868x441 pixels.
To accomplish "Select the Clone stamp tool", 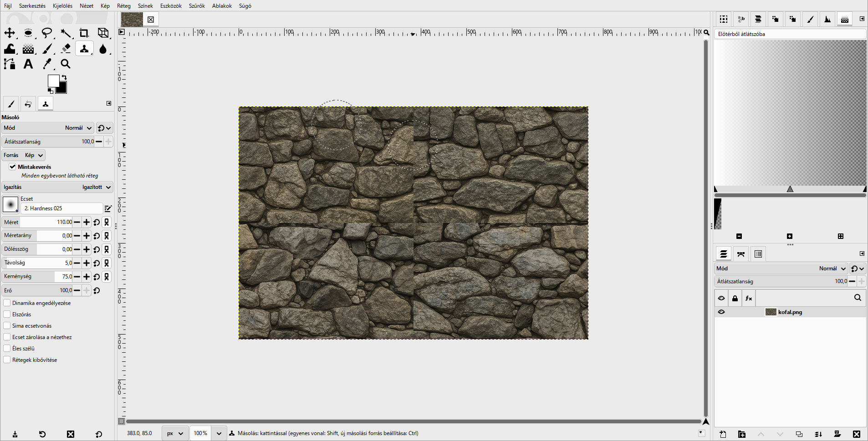I will (84, 49).
